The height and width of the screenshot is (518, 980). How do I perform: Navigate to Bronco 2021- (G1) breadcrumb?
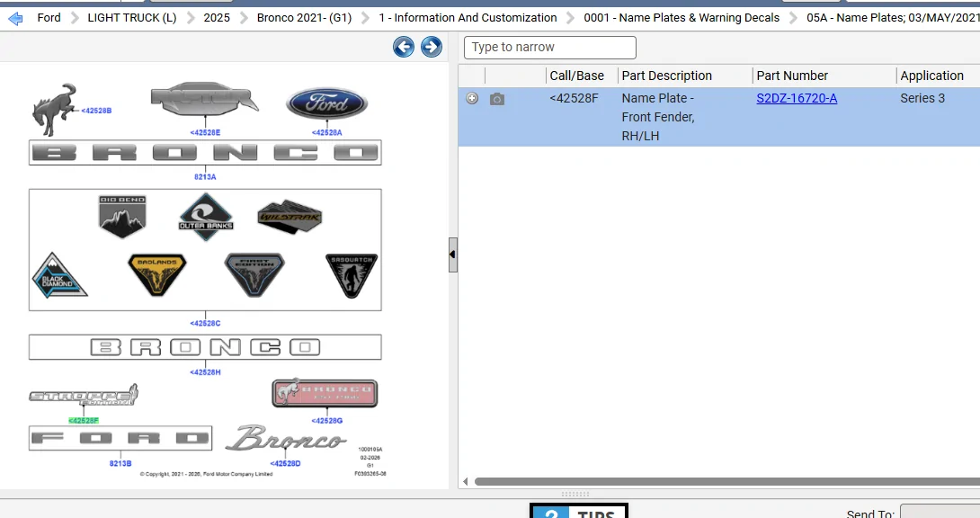point(305,17)
